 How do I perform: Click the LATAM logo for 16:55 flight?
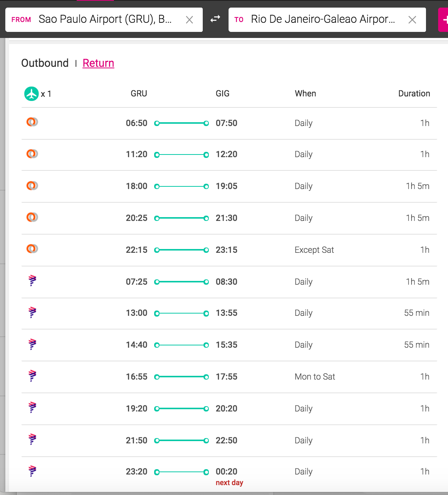pyautogui.click(x=32, y=376)
